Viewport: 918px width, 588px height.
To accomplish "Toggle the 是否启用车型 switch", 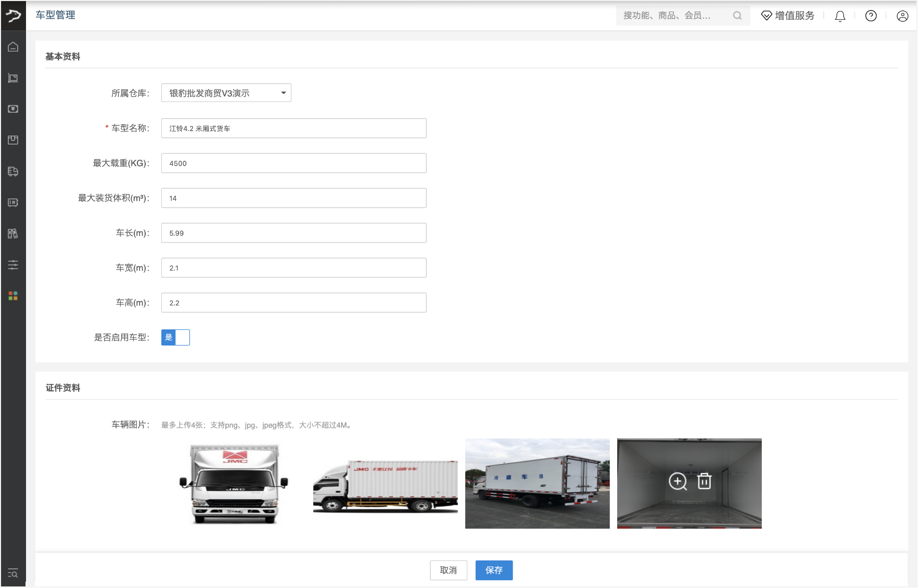I will 175,338.
